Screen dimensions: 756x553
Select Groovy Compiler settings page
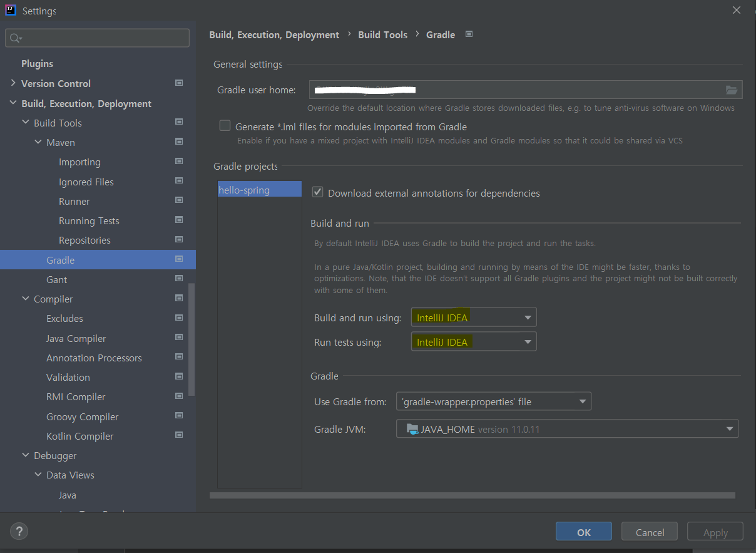(82, 416)
